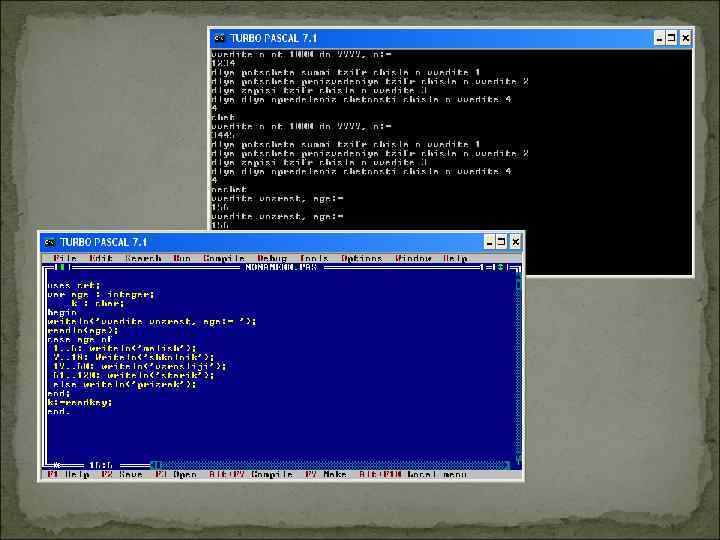720x540 pixels.
Task: Click the 'readln(age);' code line
Action: coord(83,331)
